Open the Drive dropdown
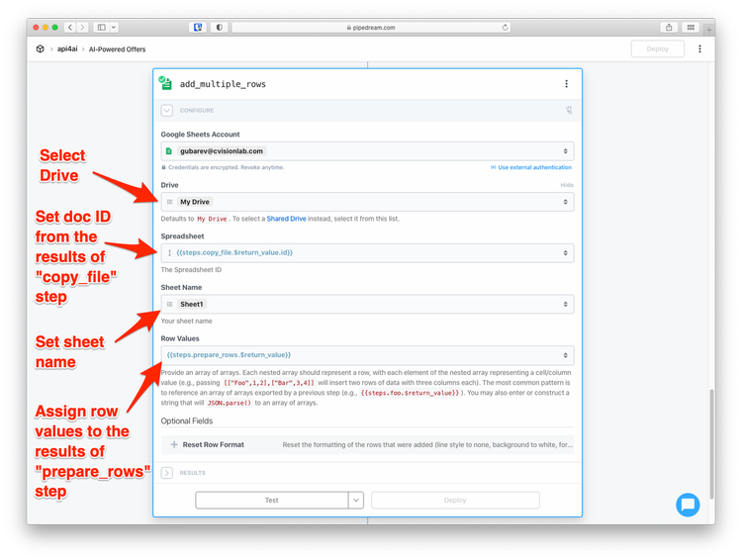Image resolution: width=742 pixels, height=560 pixels. (x=367, y=202)
